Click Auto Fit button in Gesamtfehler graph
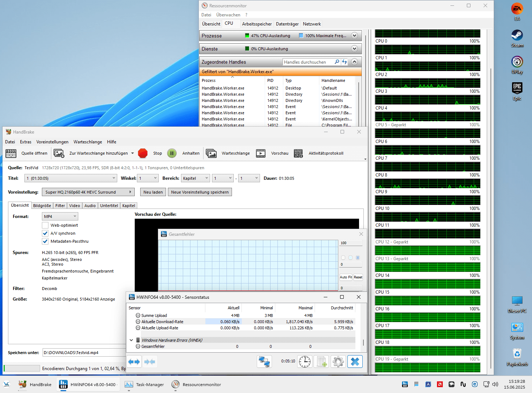This screenshot has height=393, width=532. pyautogui.click(x=346, y=277)
